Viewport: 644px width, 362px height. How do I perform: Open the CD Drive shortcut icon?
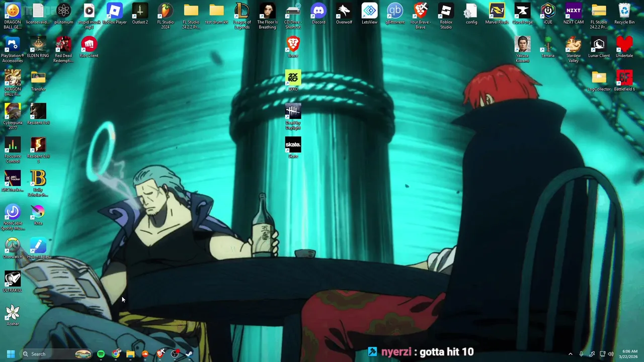[293, 16]
